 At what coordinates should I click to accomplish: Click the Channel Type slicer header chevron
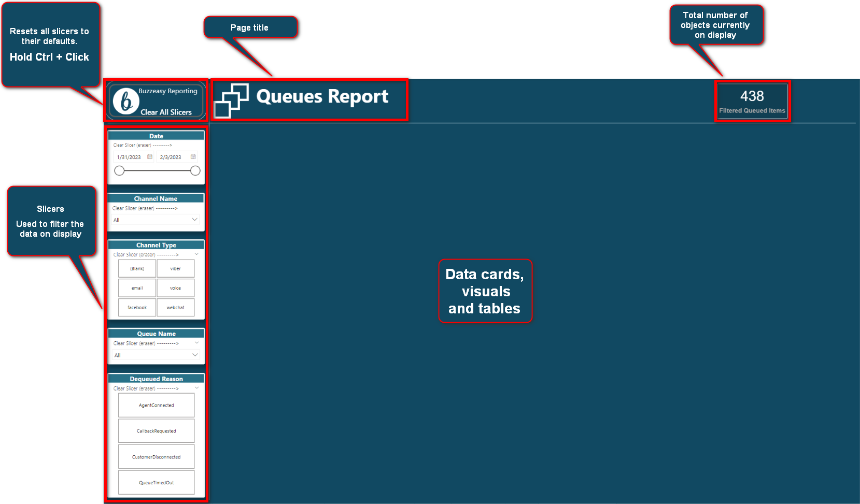click(x=196, y=254)
